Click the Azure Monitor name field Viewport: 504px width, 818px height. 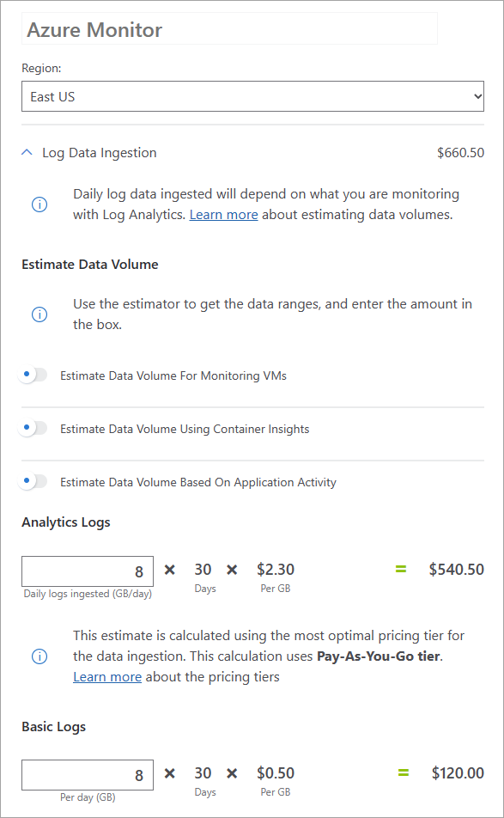pos(229,28)
